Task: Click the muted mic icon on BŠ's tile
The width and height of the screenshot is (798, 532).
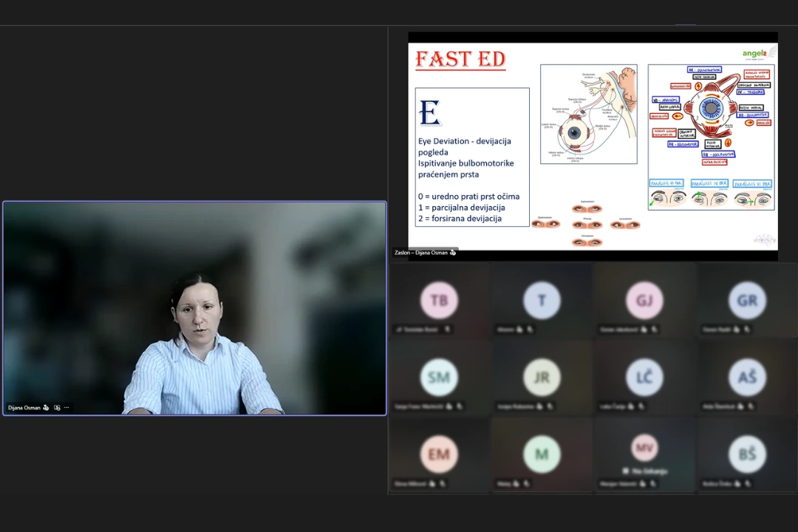Action: [748, 484]
